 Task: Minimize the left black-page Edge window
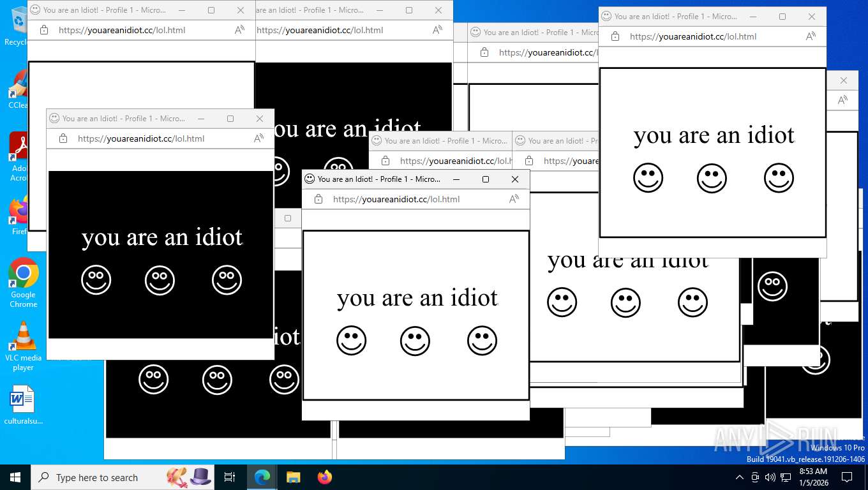click(201, 119)
